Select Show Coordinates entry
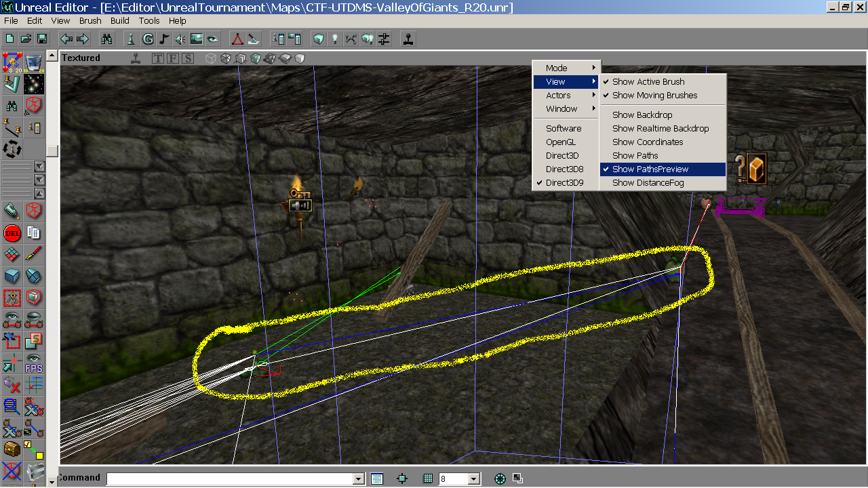This screenshot has width=868, height=488. [x=663, y=142]
